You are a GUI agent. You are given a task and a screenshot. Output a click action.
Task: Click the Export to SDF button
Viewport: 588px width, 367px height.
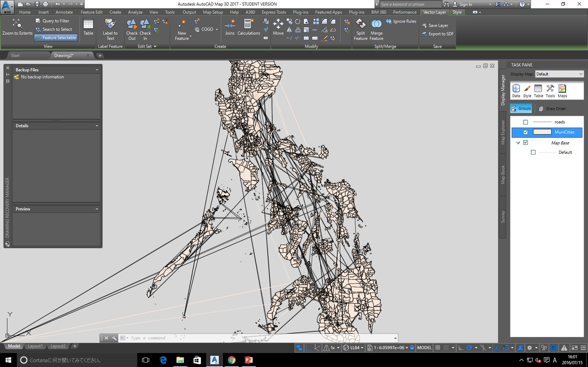[438, 33]
